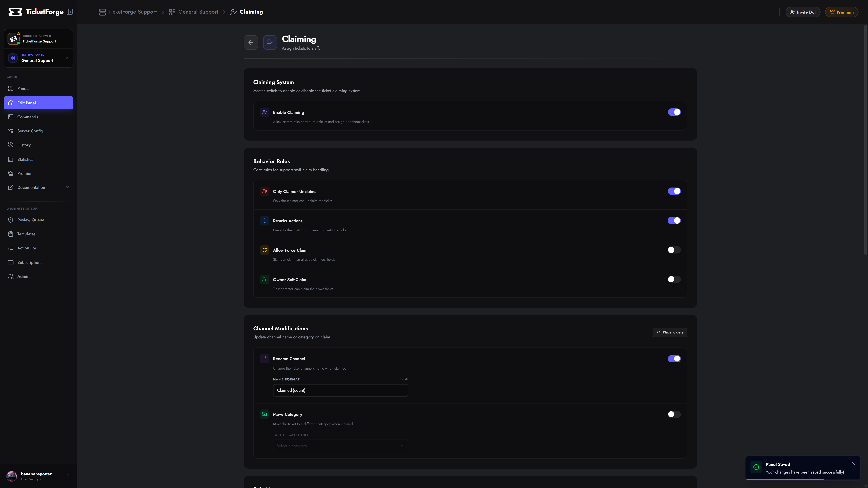
Task: Click the Templates clipboard icon
Action: click(11, 234)
